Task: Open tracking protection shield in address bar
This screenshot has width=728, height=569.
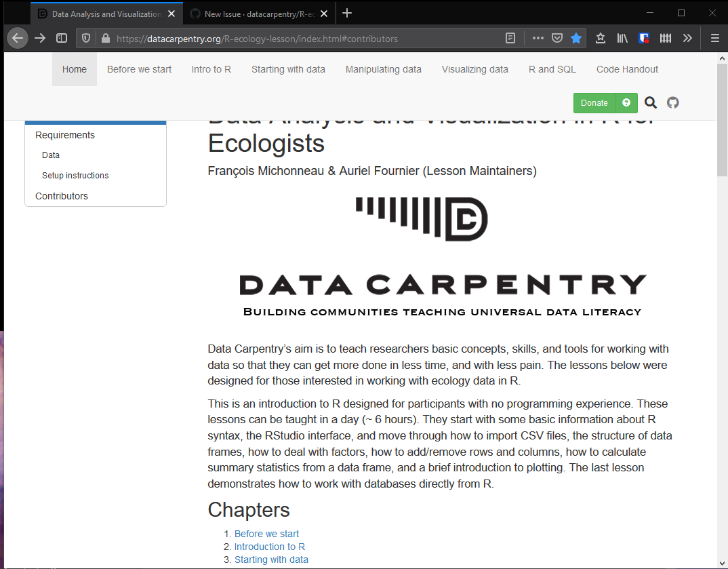Action: pyautogui.click(x=86, y=39)
